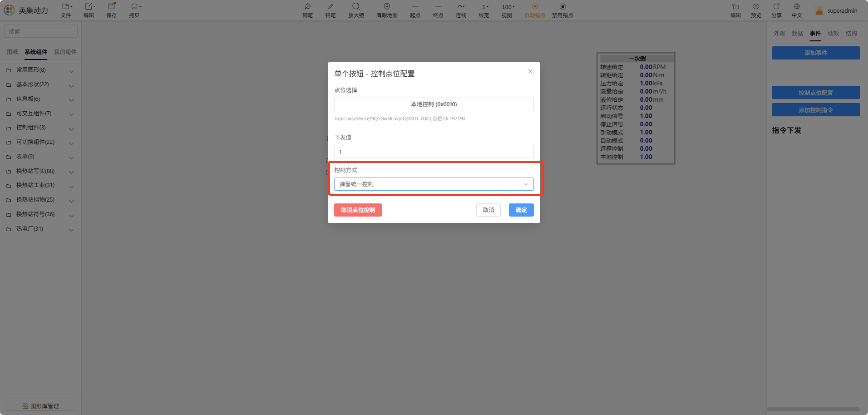Expand the 可交互组件(7) folder
Image resolution: width=868 pixels, height=415 pixels.
click(40, 114)
